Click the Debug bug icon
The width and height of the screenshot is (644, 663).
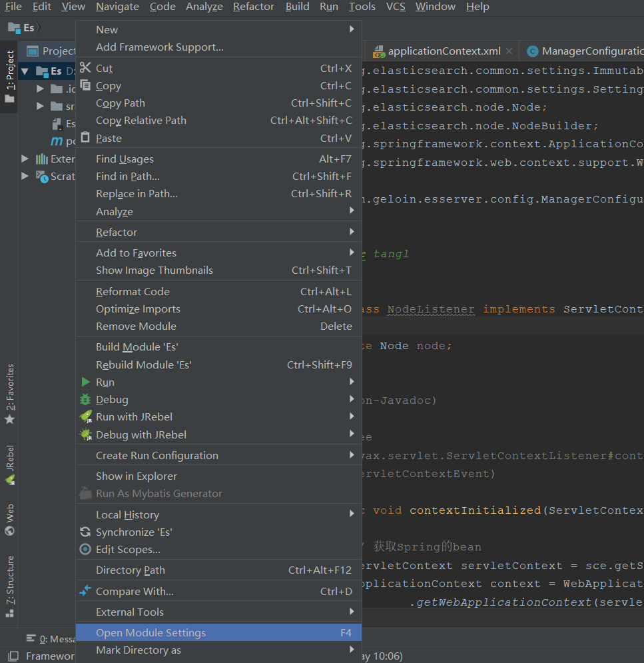coord(85,399)
